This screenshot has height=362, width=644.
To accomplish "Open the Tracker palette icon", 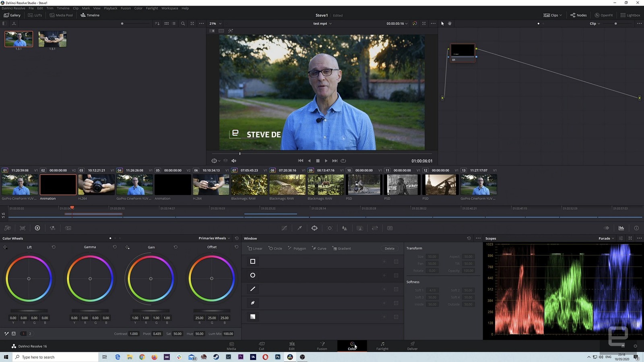I will tap(330, 228).
